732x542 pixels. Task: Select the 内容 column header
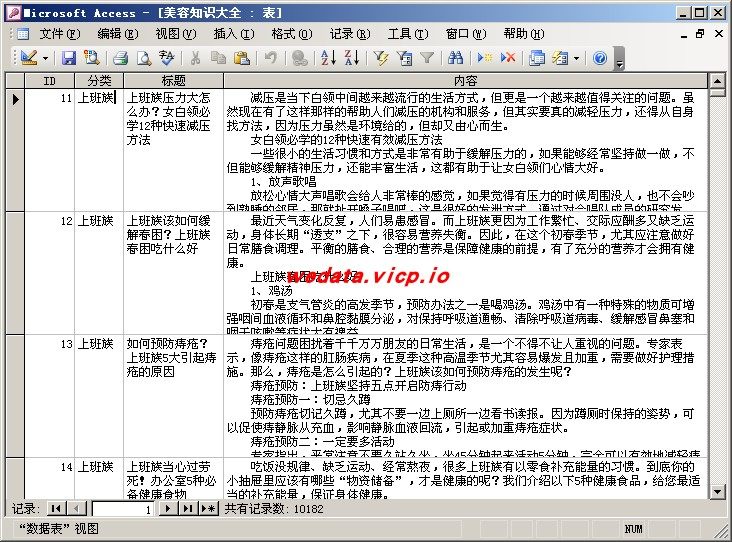pyautogui.click(x=465, y=81)
